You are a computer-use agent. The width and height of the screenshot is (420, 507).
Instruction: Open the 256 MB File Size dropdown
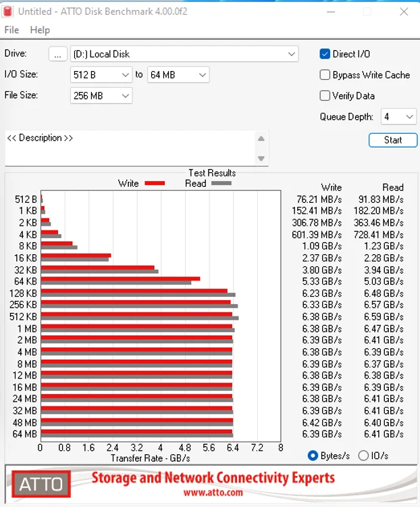(101, 96)
